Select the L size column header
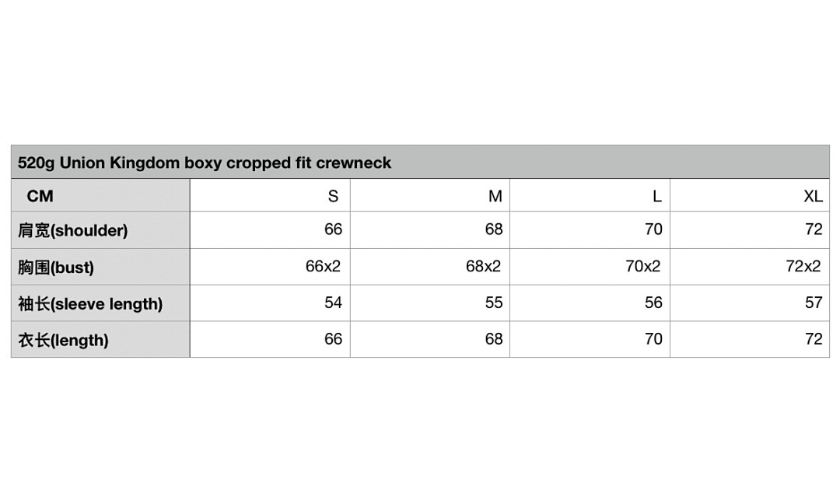Viewport: 840px width, 504px height. pos(590,195)
